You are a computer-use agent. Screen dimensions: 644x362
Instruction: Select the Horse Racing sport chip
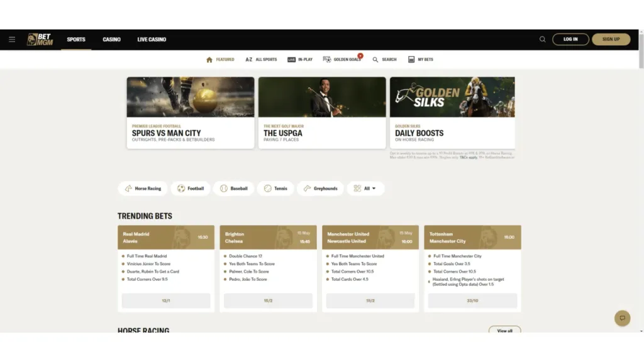[143, 189]
